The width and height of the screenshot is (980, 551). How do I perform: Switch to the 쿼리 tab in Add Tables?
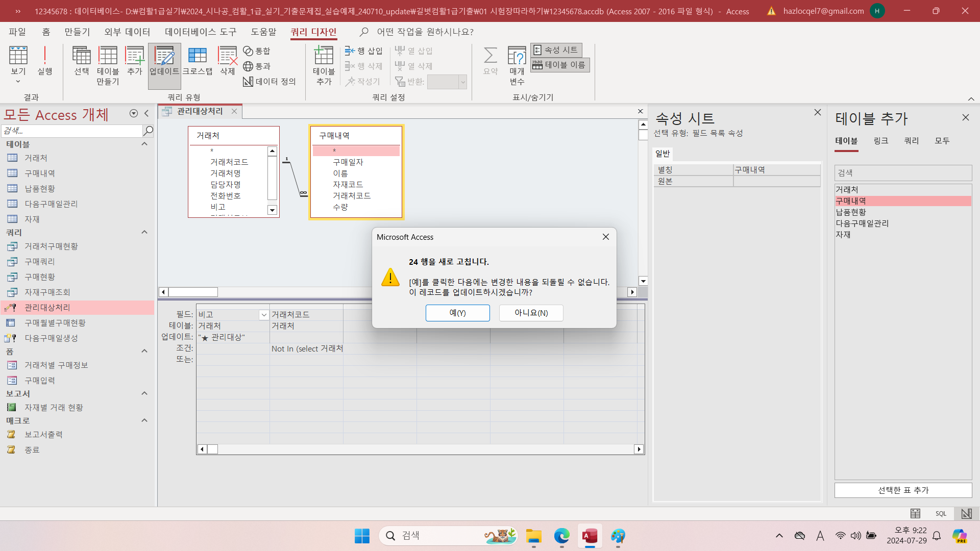[911, 141]
